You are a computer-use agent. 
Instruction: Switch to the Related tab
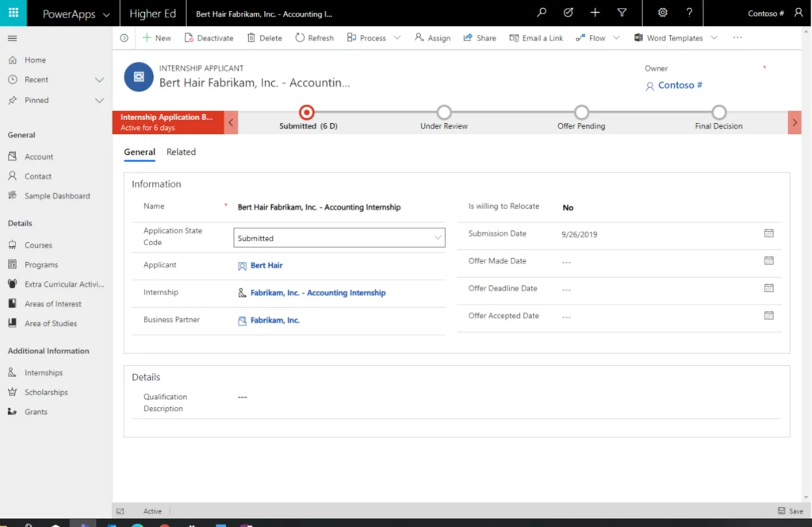181,152
